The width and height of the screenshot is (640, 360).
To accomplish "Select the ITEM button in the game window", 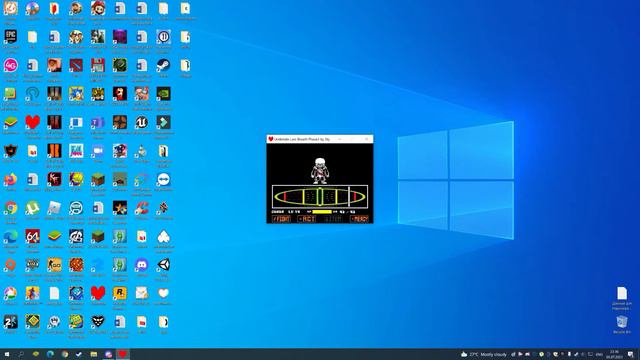I will pos(333,219).
